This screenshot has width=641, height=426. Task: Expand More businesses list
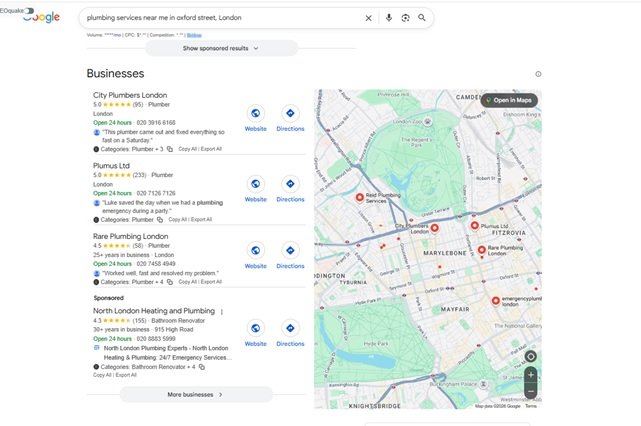tap(195, 395)
